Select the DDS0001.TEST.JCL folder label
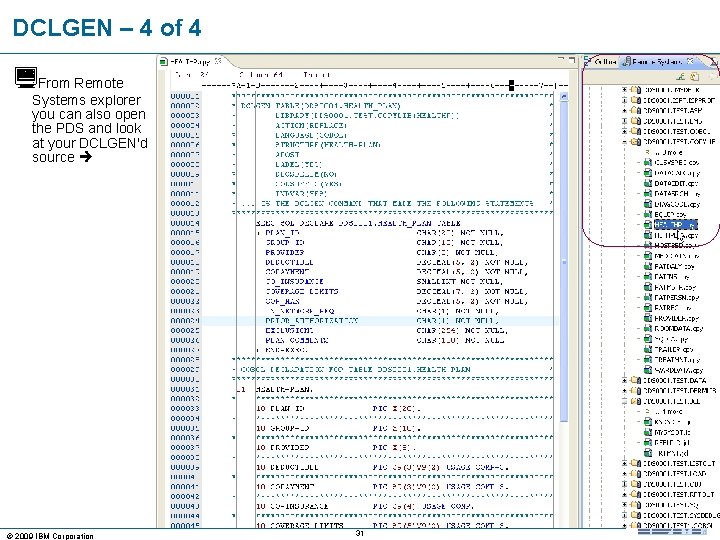 [x=672, y=401]
